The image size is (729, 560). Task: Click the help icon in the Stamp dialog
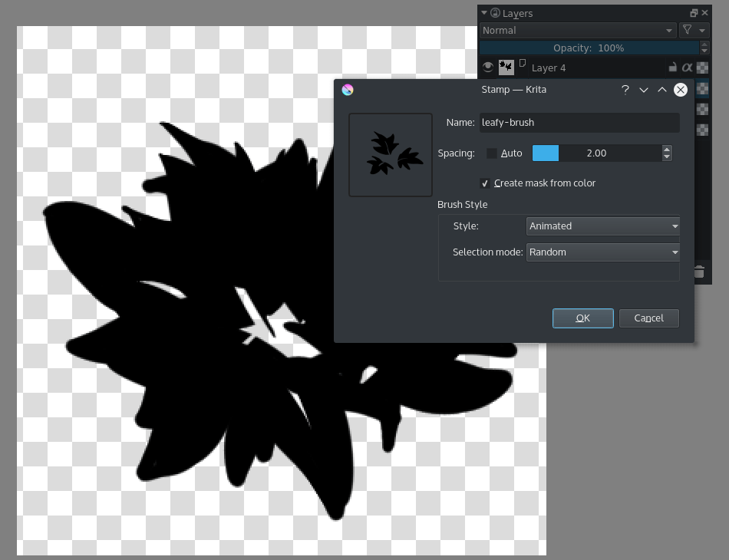click(625, 90)
